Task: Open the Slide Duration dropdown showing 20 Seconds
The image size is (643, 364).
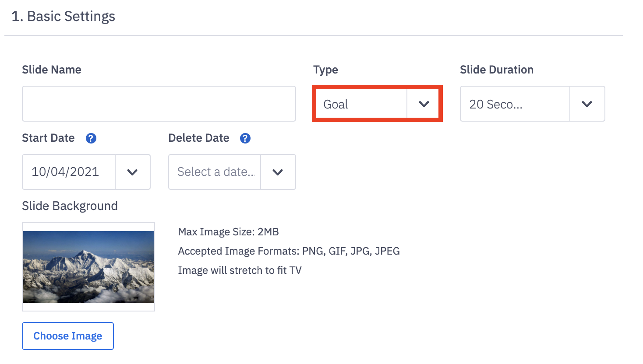Action: (x=515, y=104)
